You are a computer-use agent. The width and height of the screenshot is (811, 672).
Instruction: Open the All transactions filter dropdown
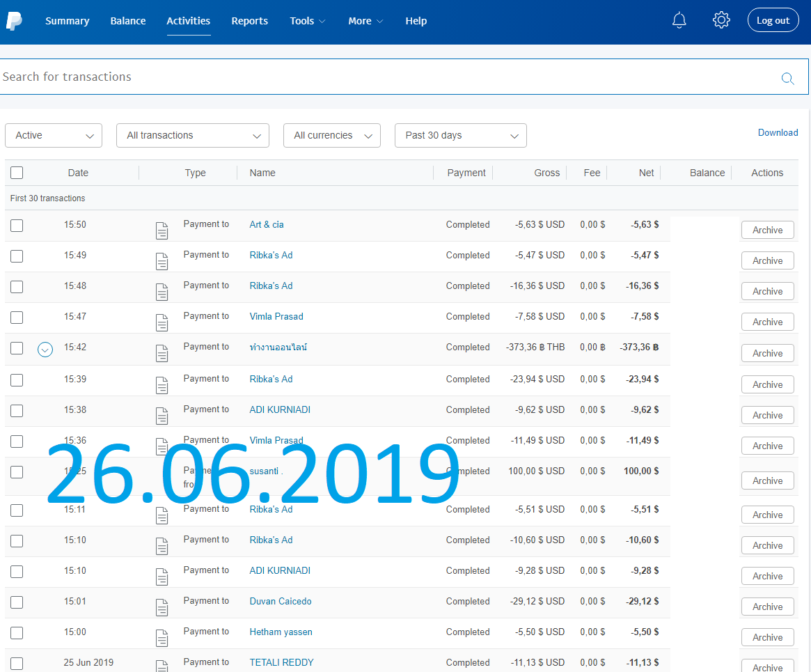click(192, 135)
